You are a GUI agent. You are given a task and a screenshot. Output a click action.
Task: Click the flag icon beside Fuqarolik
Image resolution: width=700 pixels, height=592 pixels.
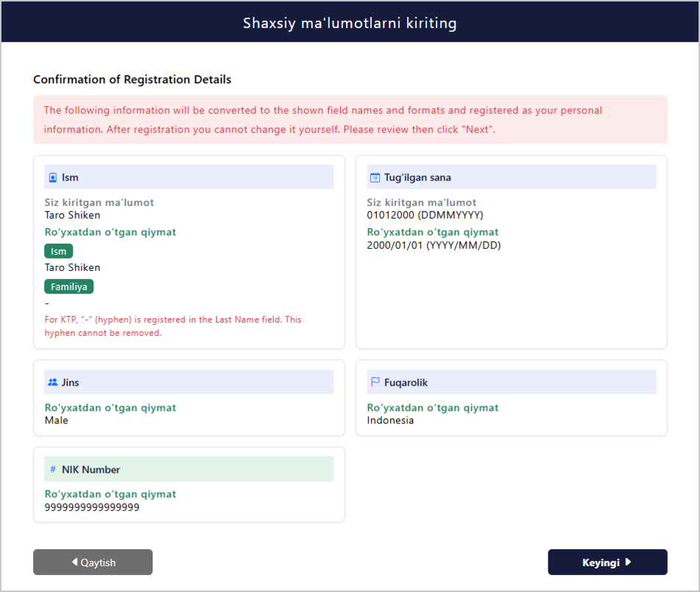(x=375, y=382)
